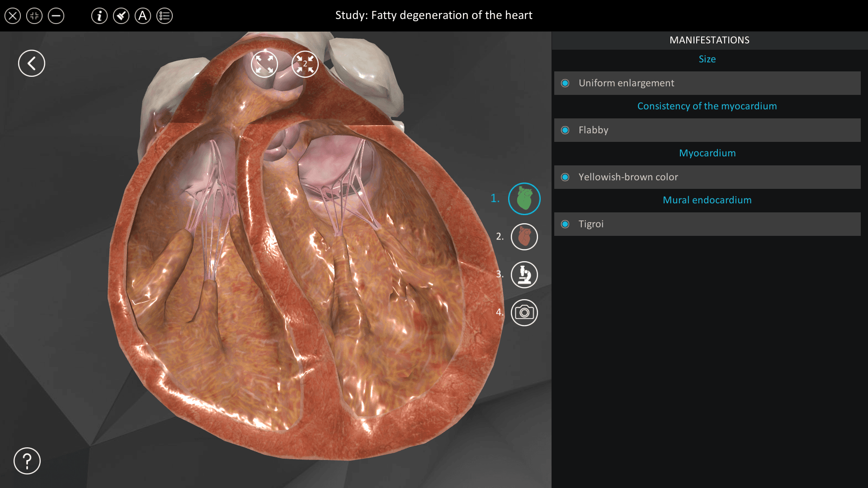Click the 'Size' section heading
Image resolution: width=868 pixels, height=488 pixels.
[x=707, y=59]
